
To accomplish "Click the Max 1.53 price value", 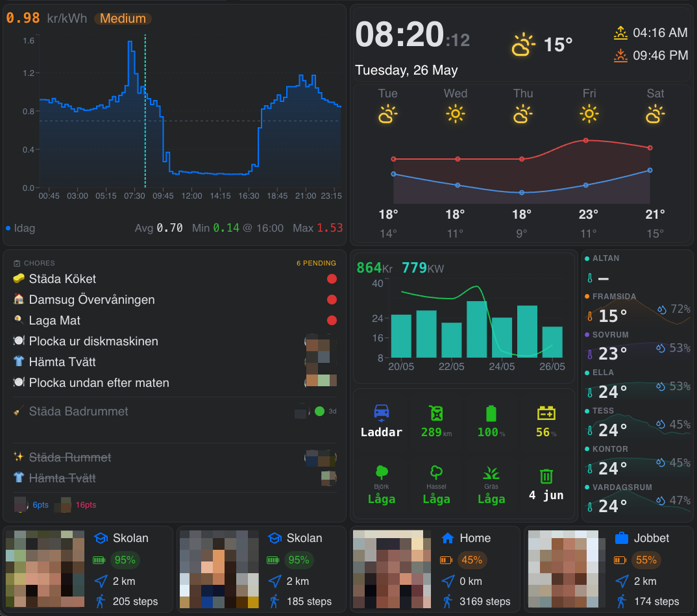I will (317, 228).
